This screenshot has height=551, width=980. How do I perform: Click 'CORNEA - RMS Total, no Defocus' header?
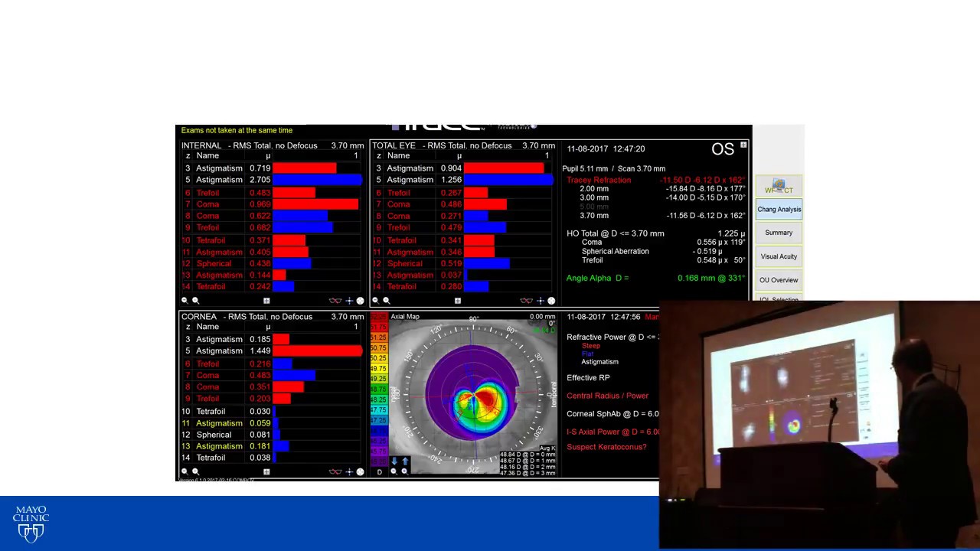pos(247,317)
